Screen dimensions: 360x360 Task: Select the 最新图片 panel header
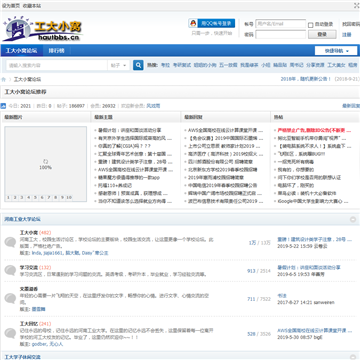pyautogui.click(x=14, y=117)
